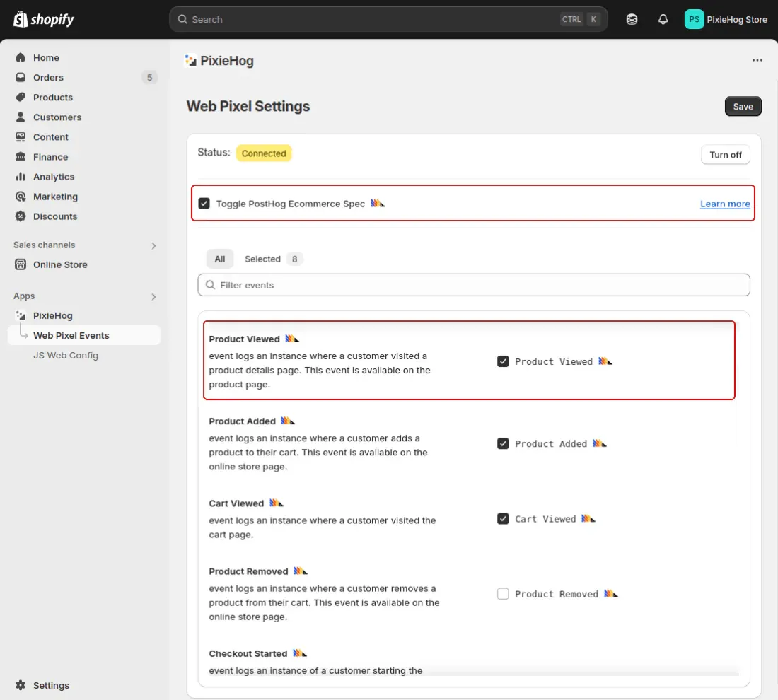Open the three-dot more actions menu

click(757, 60)
